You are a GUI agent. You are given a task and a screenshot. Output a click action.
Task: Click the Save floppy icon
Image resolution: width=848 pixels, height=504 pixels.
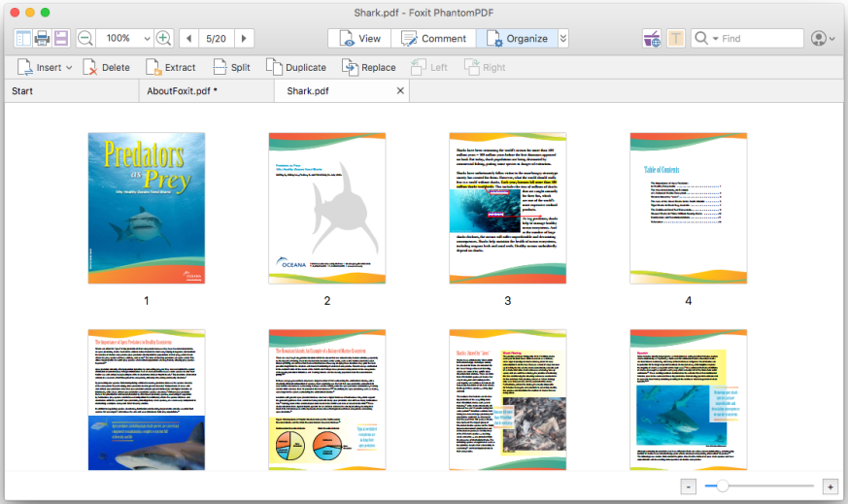(x=61, y=39)
